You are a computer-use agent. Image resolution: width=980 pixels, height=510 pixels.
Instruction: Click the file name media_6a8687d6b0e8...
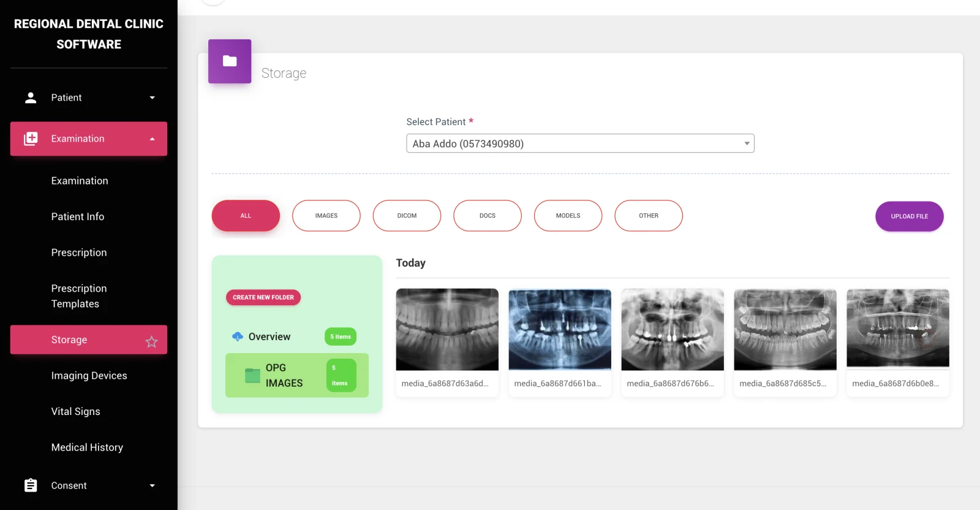coord(896,384)
